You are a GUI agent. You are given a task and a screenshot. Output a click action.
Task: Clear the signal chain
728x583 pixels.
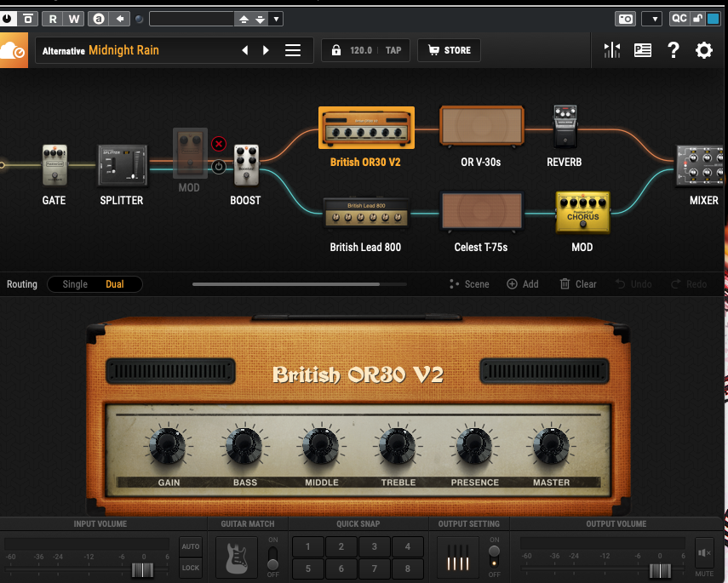[x=578, y=284]
